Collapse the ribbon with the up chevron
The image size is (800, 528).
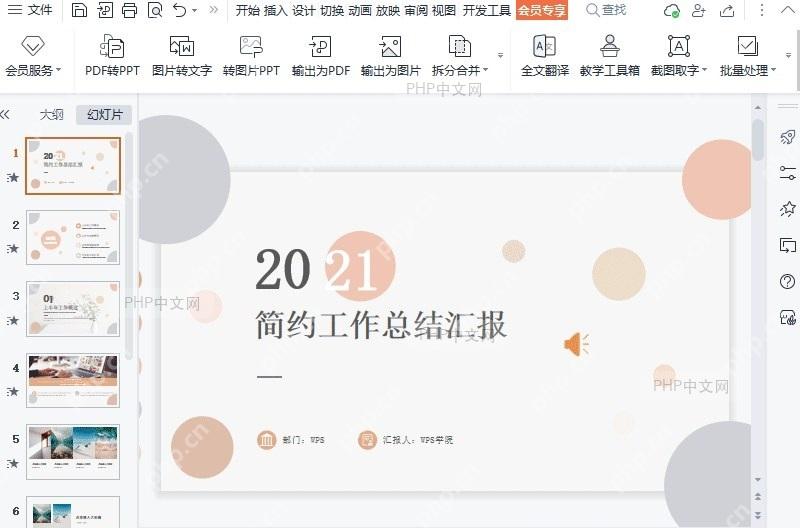click(788, 10)
